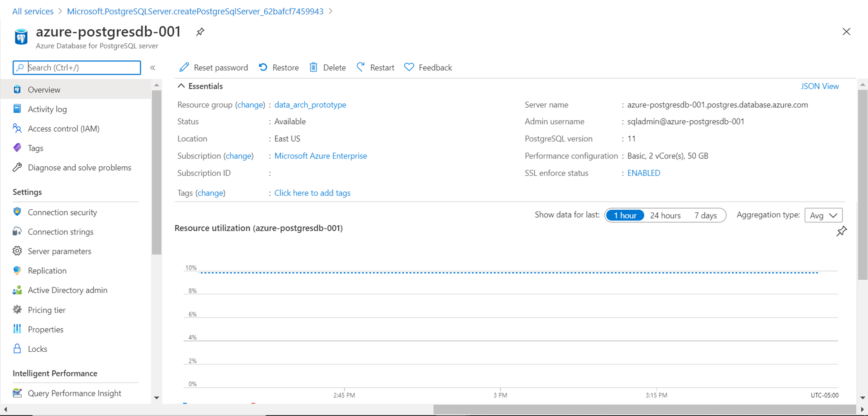Viewport: 868px width, 416px height.
Task: Click the Restart arrow icon
Action: [361, 67]
